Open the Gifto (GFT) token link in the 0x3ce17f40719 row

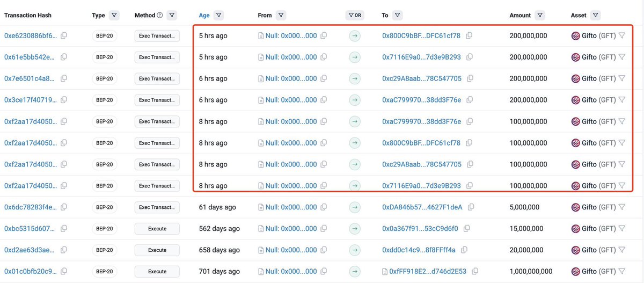coord(599,100)
